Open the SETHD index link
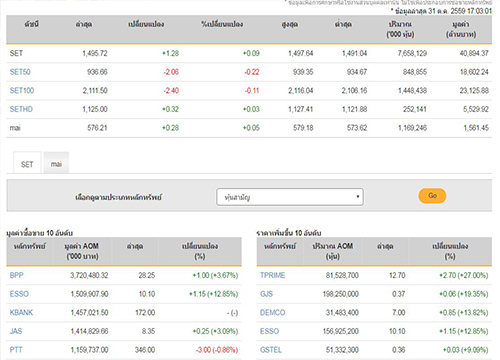Viewport: 500px width, 360px height. [21, 109]
